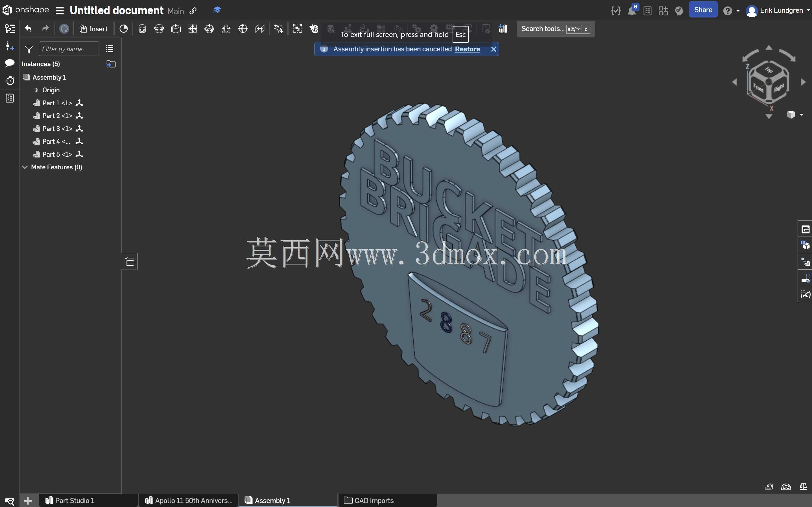
Task: Select the Revolute mate tool
Action: click(159, 29)
